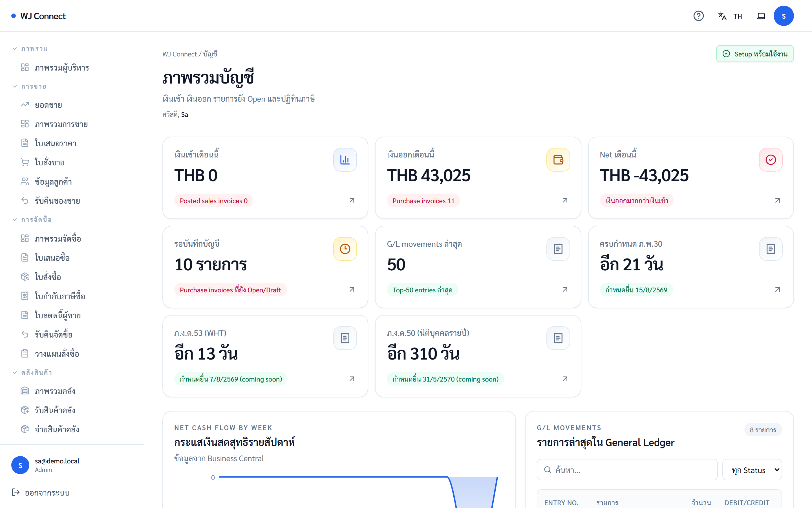Click the Top-50 entries ล่าสุด badge
The width and height of the screenshot is (812, 508).
[422, 290]
